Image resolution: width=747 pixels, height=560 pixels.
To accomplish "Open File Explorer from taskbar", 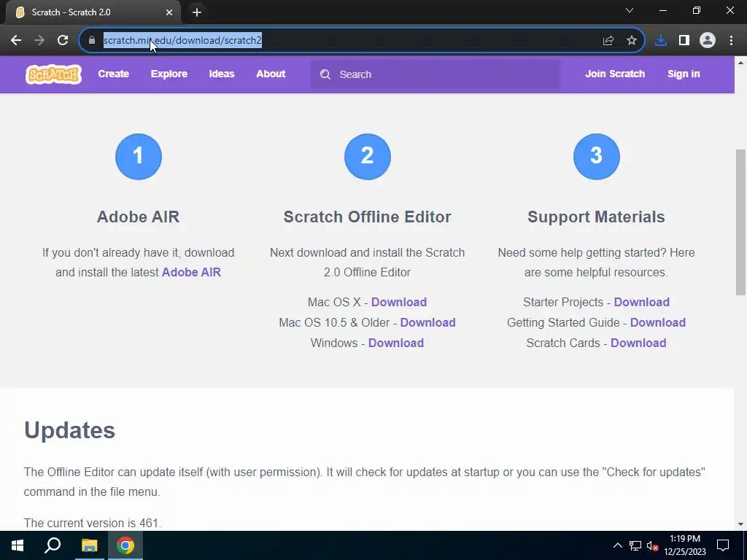I will [x=89, y=545].
